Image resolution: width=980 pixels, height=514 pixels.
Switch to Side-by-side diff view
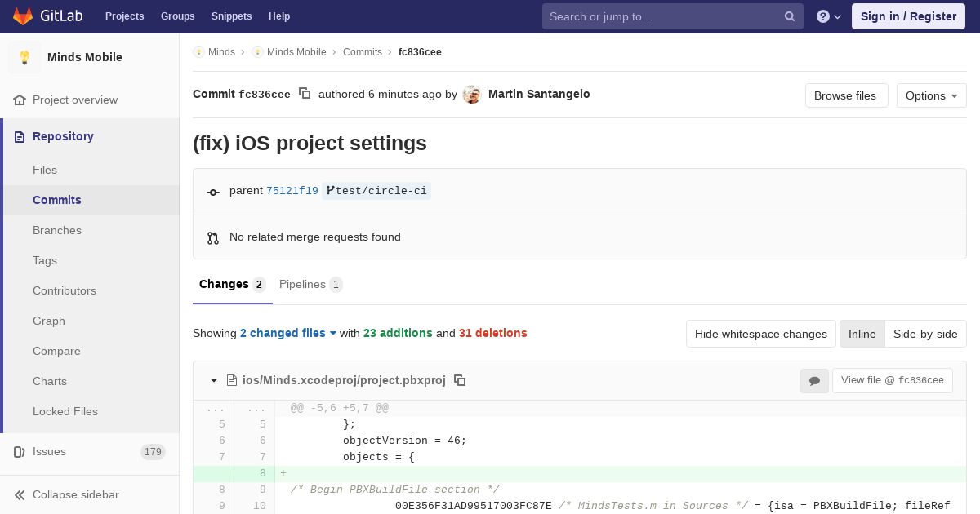925,334
